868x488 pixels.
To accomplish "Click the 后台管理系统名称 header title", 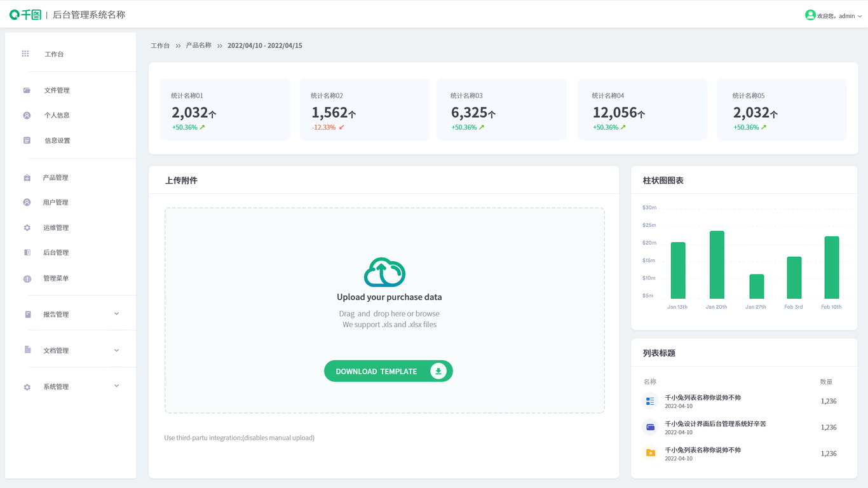I will [89, 15].
